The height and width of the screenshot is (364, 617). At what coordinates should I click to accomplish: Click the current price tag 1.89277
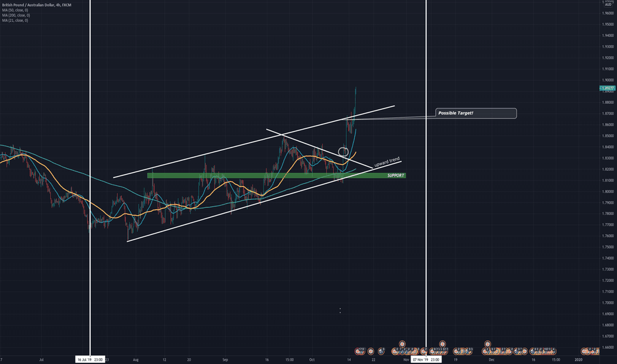coord(608,88)
